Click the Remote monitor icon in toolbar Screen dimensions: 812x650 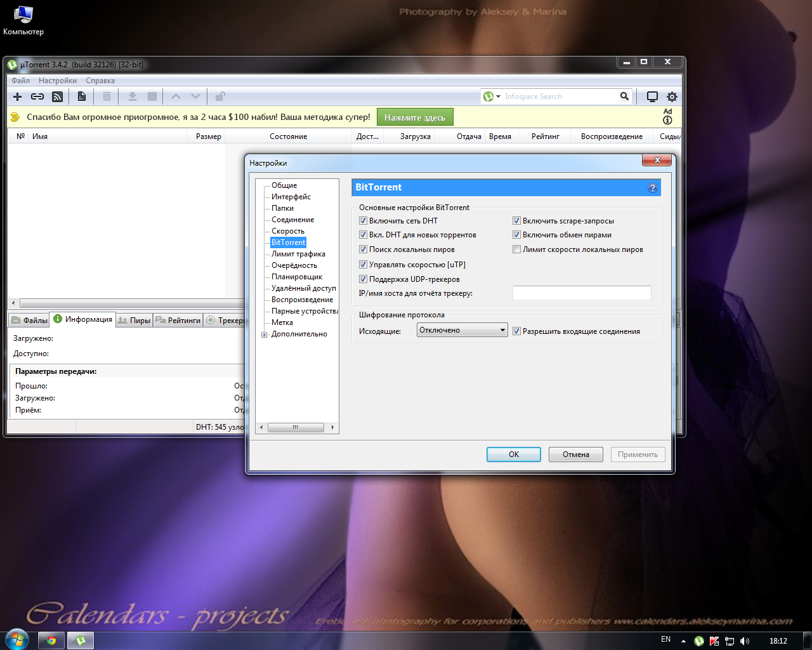pyautogui.click(x=652, y=96)
